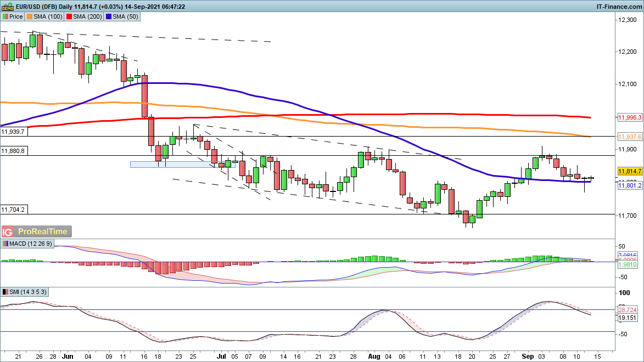Open the SMA (50) indicator label

127,17
